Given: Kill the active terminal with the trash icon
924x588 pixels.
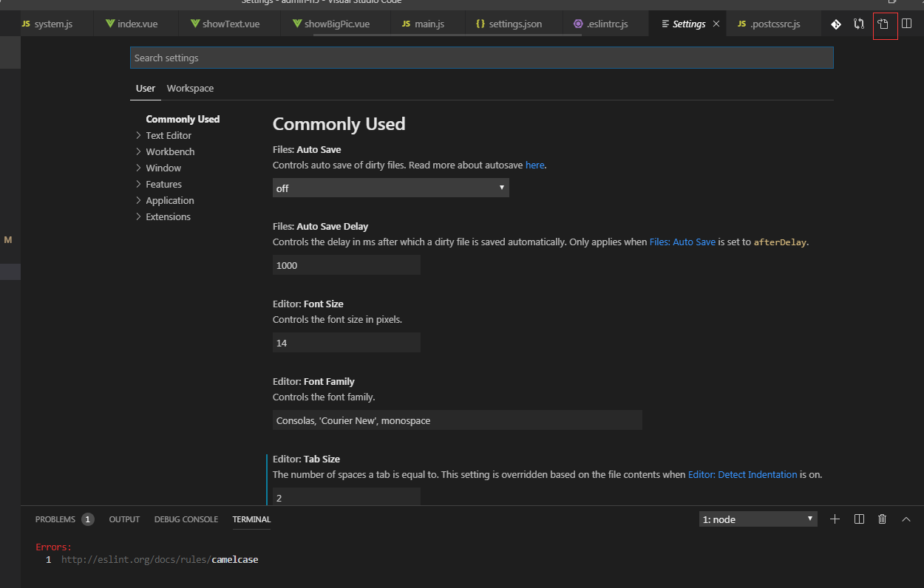Looking at the screenshot, I should tap(882, 519).
